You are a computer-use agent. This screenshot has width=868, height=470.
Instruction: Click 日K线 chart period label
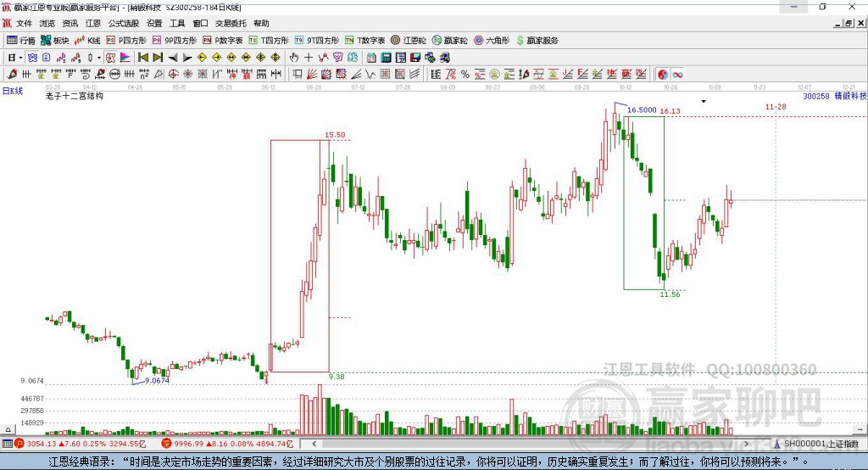[13, 91]
